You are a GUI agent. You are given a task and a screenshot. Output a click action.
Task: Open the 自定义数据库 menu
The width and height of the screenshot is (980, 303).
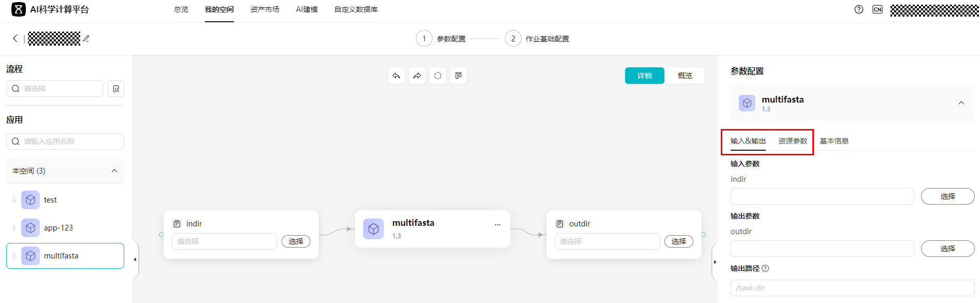(x=356, y=9)
